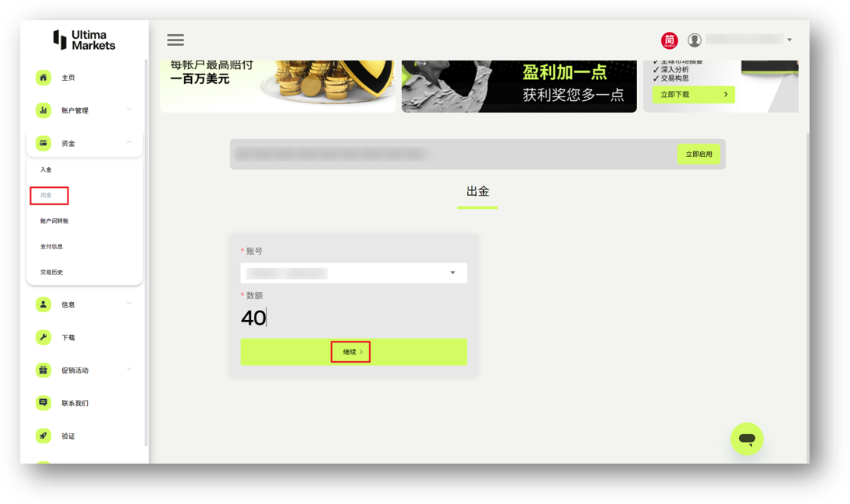Click 联系我们 in the sidebar
This screenshot has height=504, width=850.
pyautogui.click(x=75, y=403)
